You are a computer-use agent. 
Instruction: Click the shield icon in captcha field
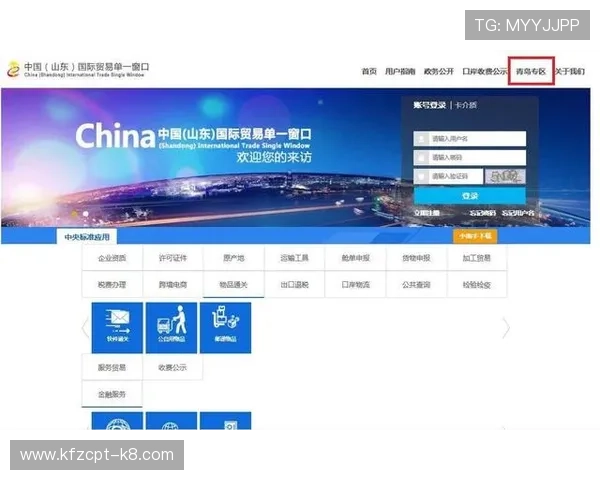tap(422, 176)
